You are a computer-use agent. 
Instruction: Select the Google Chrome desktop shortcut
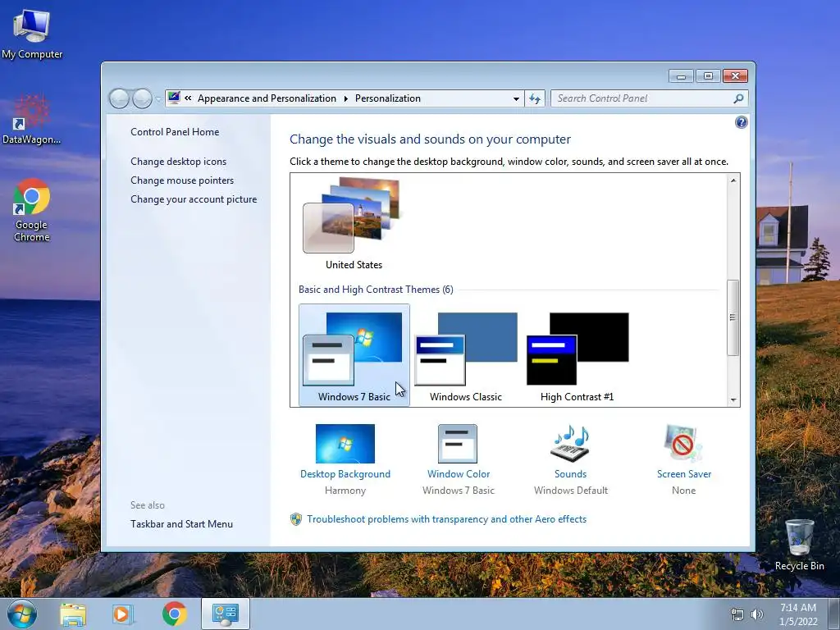click(32, 210)
